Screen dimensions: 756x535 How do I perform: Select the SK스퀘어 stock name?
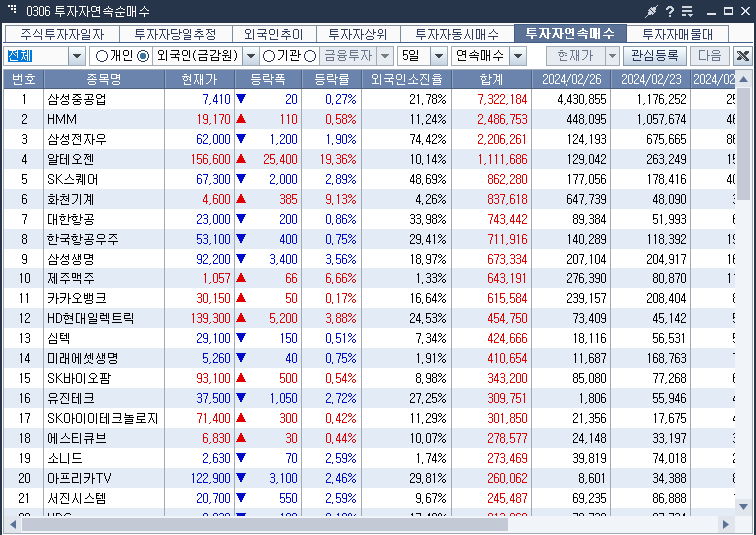[73, 179]
